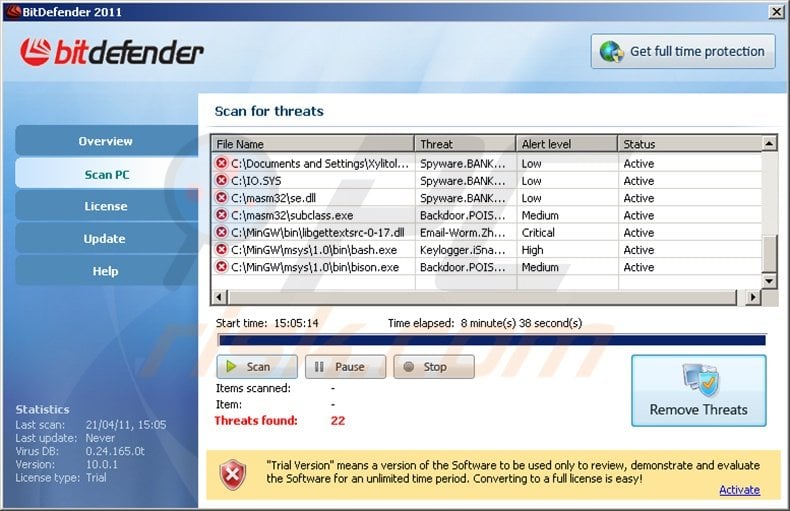Click the Start time 15:05:14 value
This screenshot has width=790, height=511.
(x=296, y=323)
